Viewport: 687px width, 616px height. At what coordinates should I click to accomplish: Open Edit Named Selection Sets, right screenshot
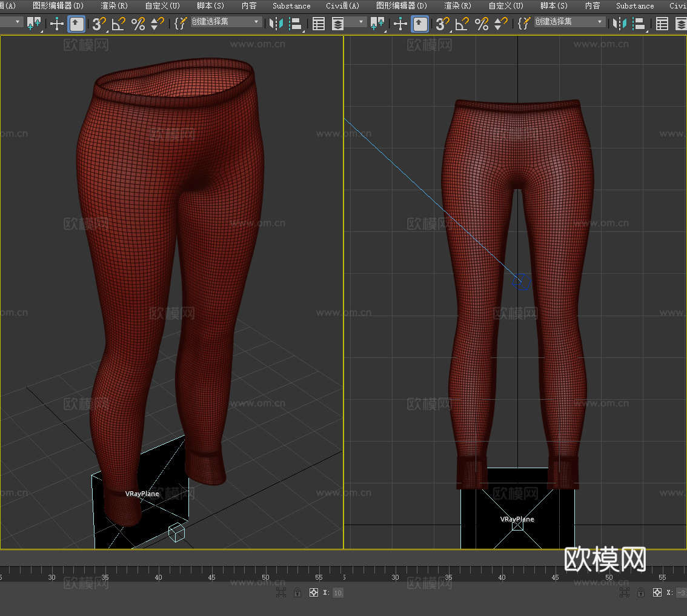(523, 23)
